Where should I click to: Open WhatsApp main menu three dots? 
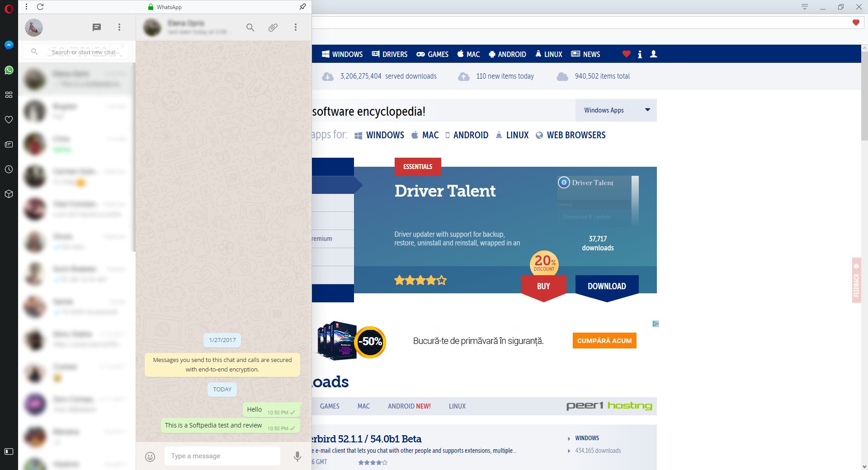[119, 28]
